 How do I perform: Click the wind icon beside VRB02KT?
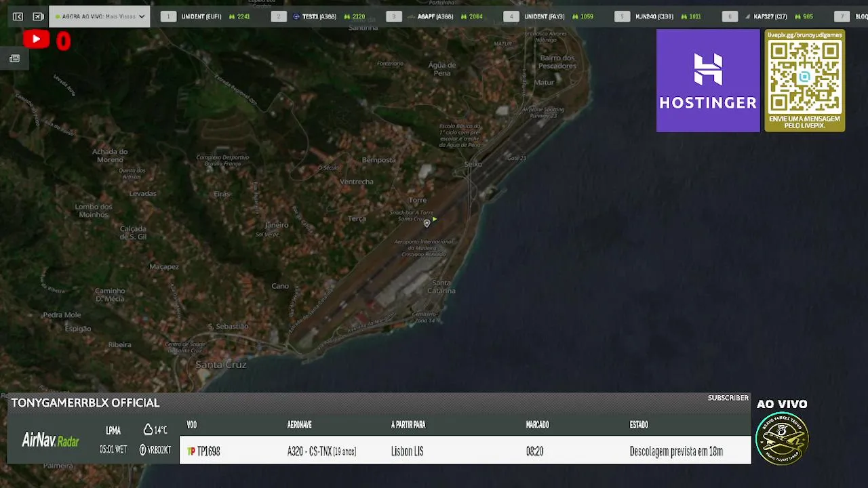pos(143,449)
